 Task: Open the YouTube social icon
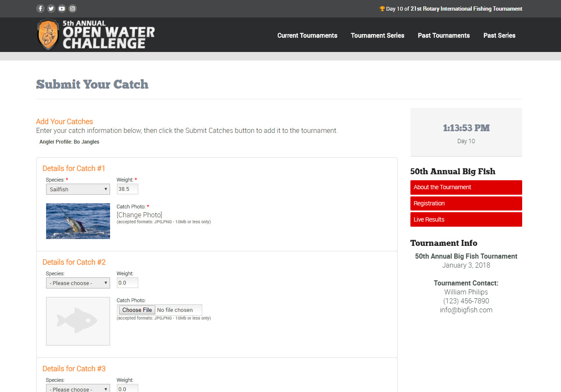point(62,9)
